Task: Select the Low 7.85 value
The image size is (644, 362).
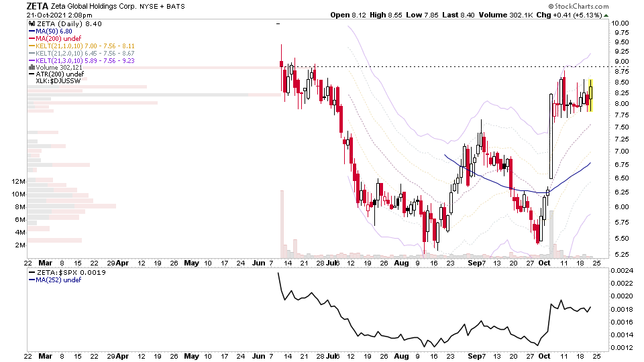Action: 422,15
